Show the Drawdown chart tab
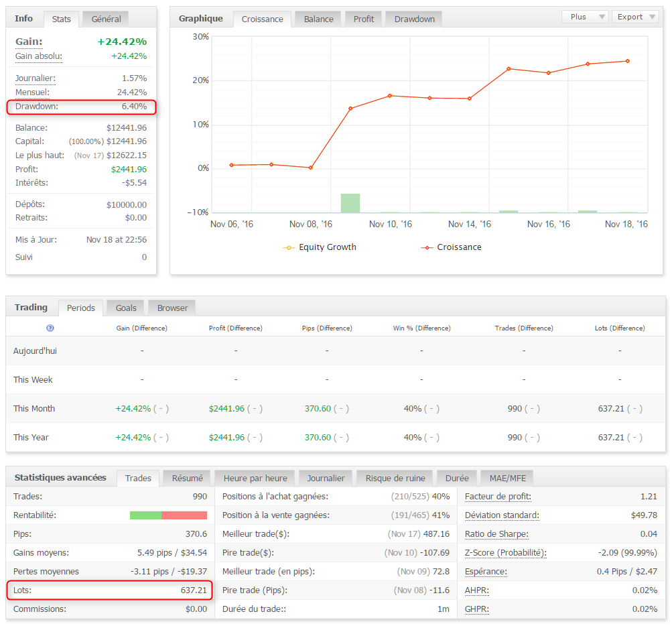 point(414,19)
